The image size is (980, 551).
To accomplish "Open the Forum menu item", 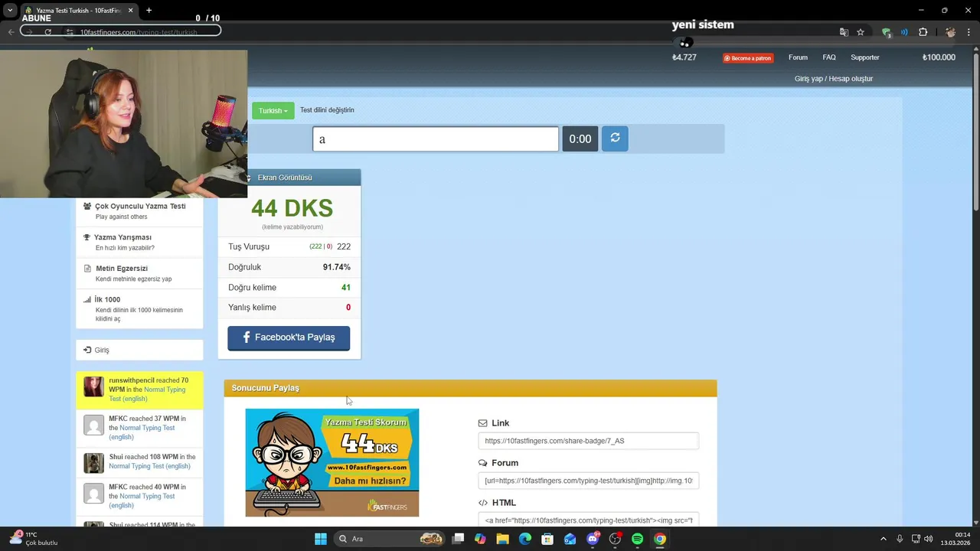I will point(798,57).
